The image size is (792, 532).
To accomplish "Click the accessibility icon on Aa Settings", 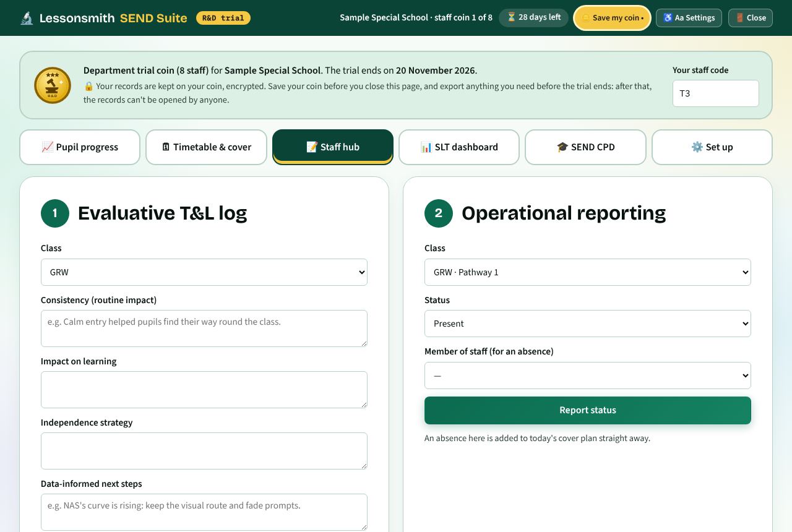I will coord(668,18).
